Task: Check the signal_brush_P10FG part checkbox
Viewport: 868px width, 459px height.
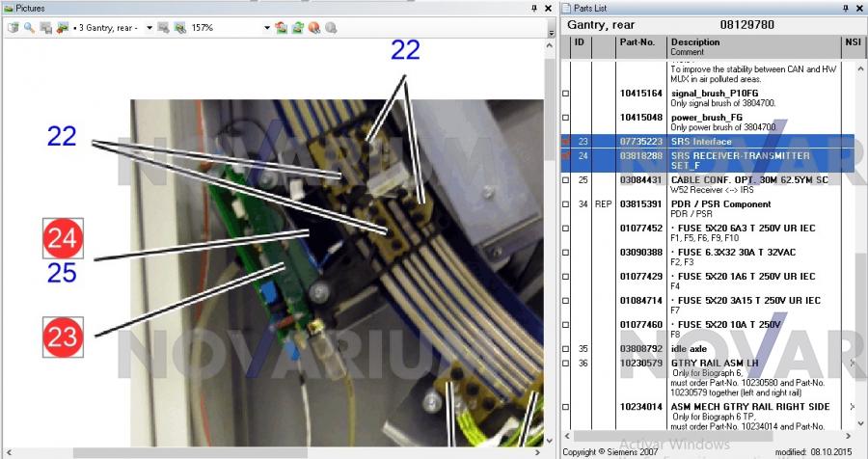Action: [566, 94]
